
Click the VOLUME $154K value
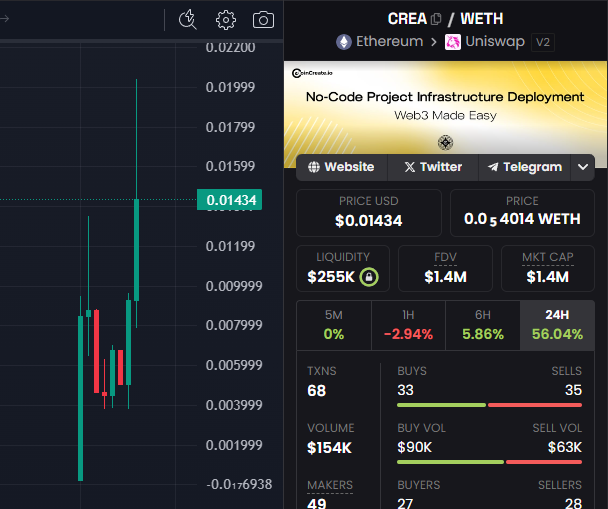coord(329,448)
